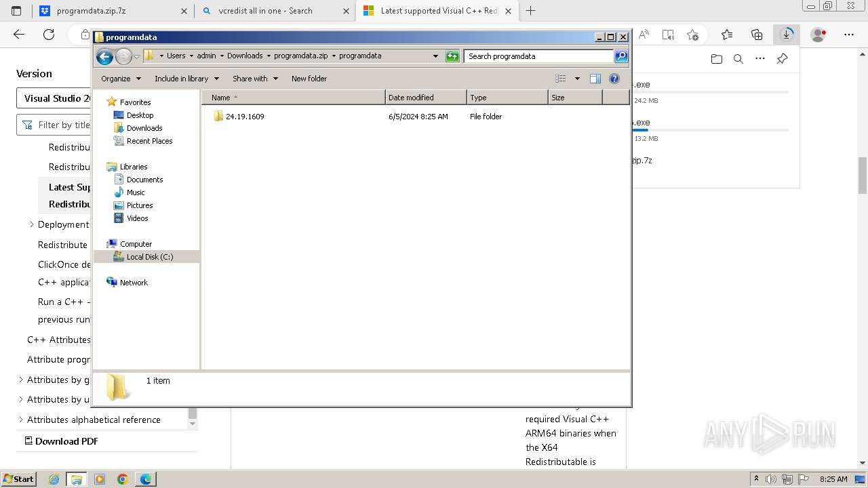Open Desktop in the navigation pane
Viewport: 868px width, 488px height.
point(140,115)
